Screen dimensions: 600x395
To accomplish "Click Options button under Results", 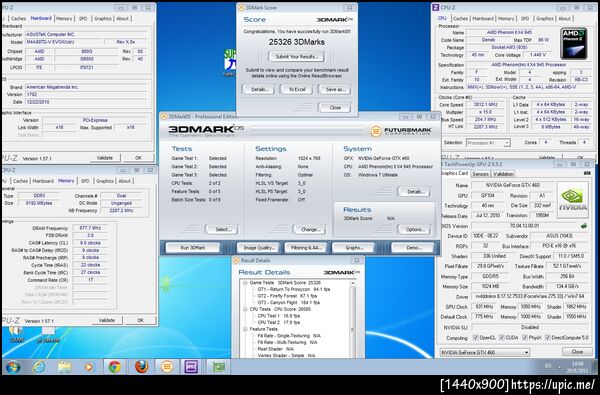I will pos(415,230).
